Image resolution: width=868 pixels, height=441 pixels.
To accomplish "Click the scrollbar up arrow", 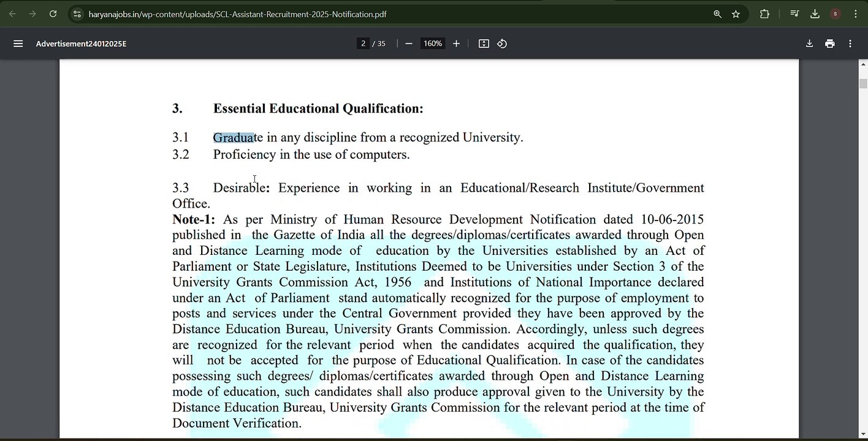I will 863,64.
